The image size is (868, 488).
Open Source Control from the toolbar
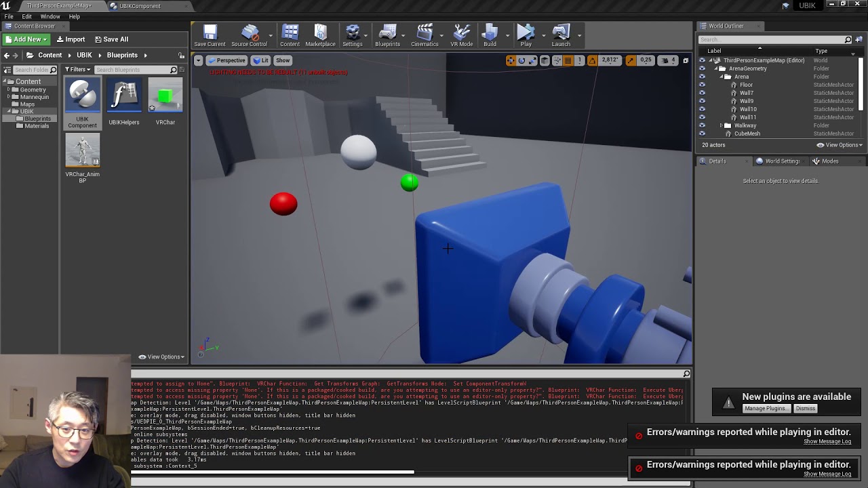click(249, 36)
